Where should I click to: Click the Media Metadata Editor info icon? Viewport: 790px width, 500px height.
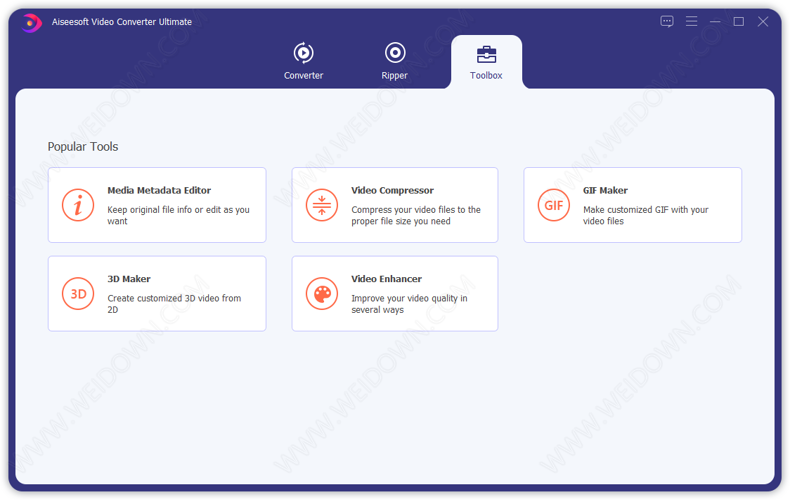click(x=78, y=205)
